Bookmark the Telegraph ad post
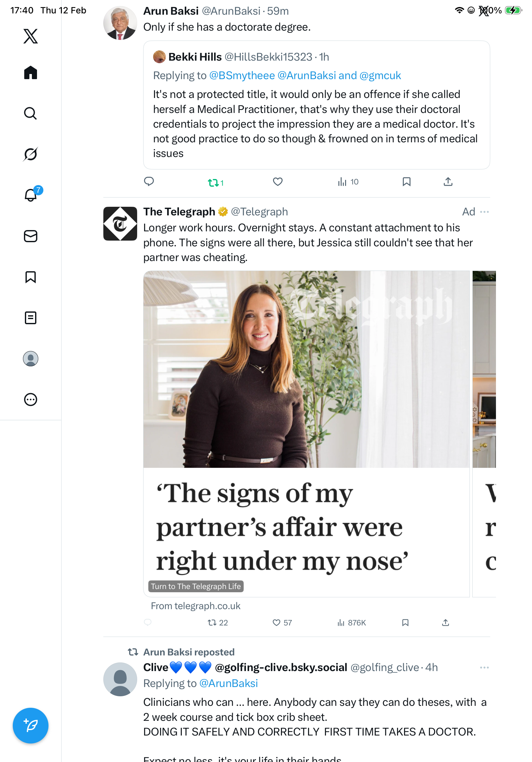532x762 pixels. click(x=405, y=623)
